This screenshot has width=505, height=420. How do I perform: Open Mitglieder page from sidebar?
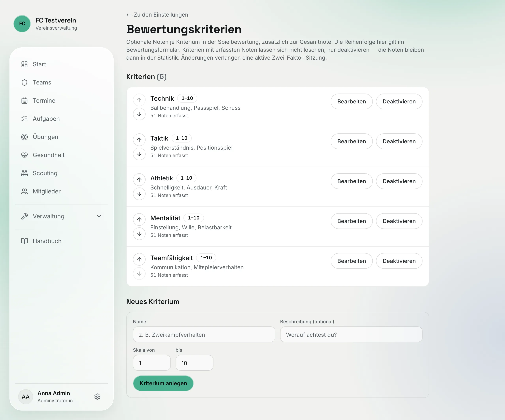(x=61, y=191)
